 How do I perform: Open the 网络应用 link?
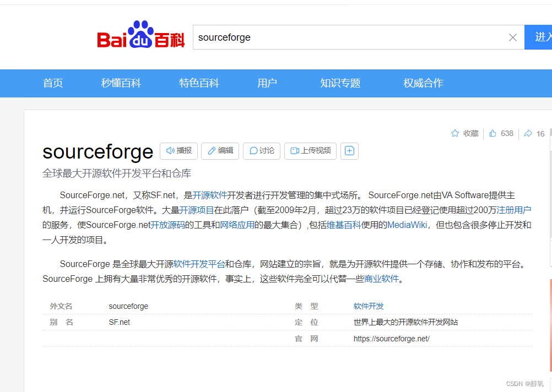[x=237, y=225]
